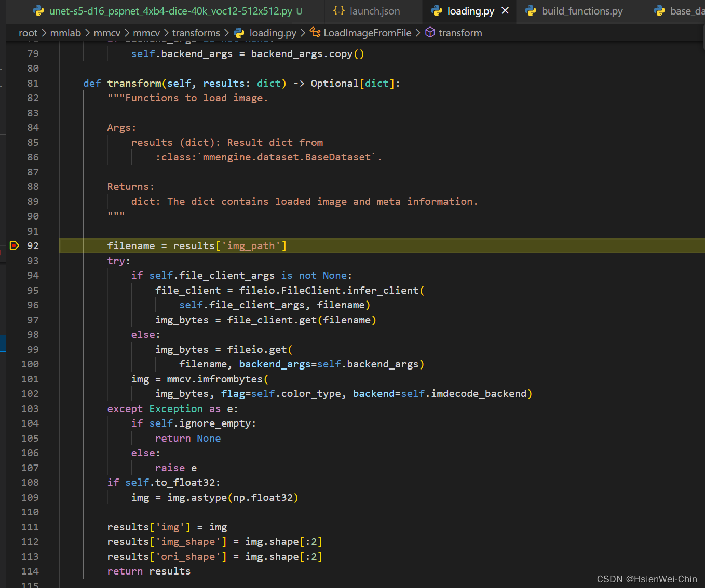Click 'img_bytes = file_client.get(filename)' line

point(266,320)
